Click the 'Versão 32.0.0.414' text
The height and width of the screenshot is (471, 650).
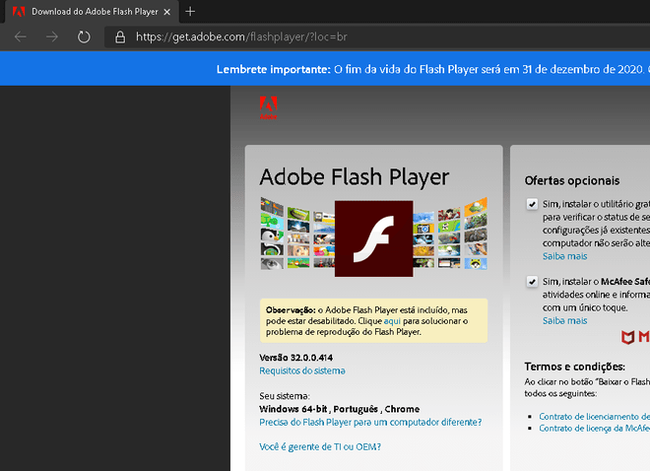coord(296,357)
